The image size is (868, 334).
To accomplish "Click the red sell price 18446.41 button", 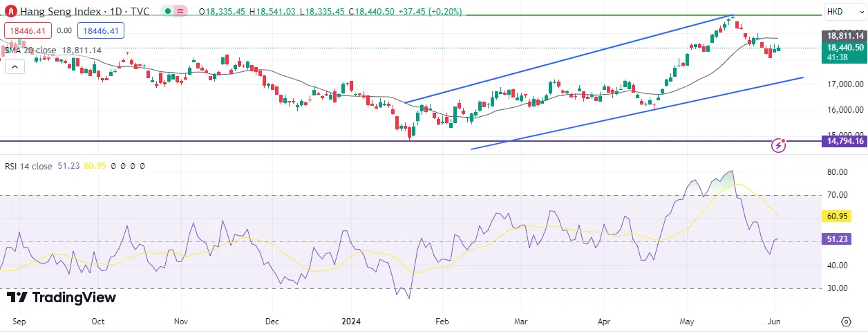I will 26,30.
